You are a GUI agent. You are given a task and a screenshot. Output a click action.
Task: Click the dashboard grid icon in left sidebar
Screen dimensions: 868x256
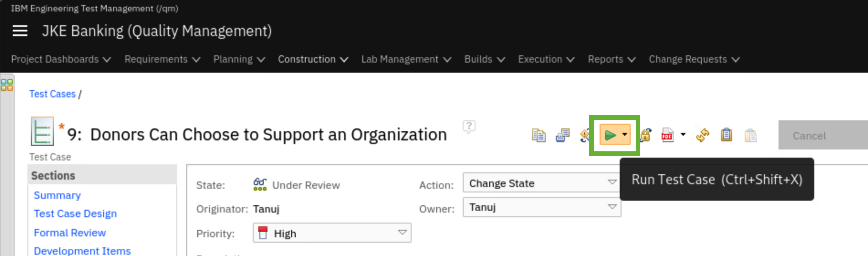click(x=7, y=85)
